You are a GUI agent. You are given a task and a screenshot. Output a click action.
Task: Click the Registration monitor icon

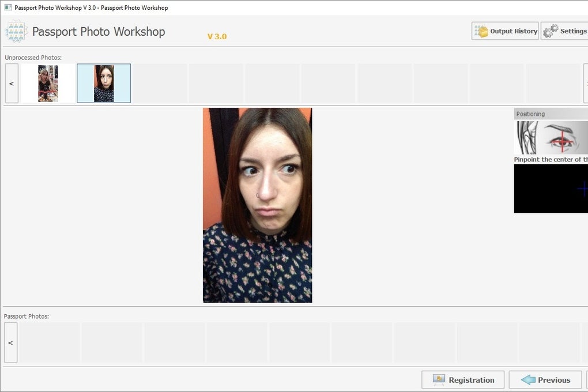click(439, 380)
